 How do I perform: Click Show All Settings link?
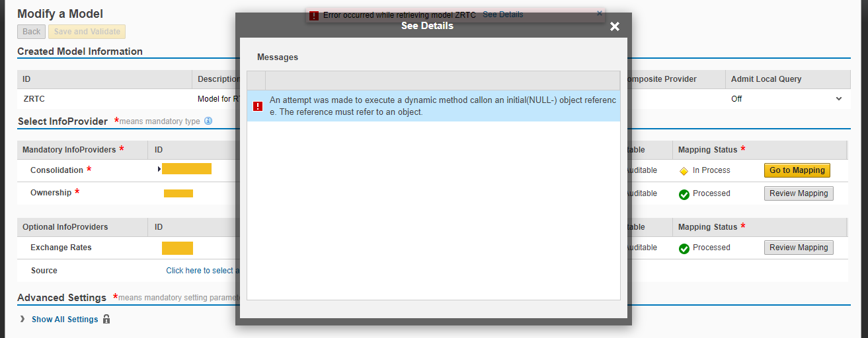[x=65, y=320]
